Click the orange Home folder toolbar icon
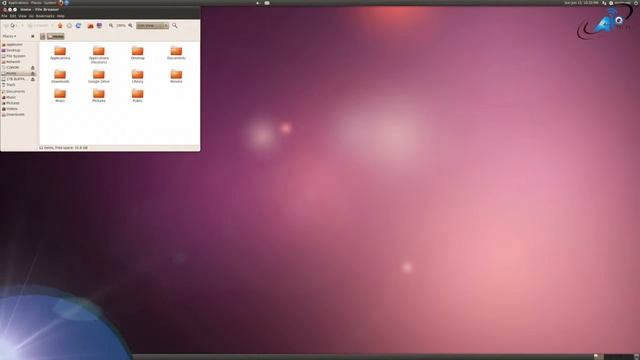This screenshot has height=360, width=640. tap(90, 26)
